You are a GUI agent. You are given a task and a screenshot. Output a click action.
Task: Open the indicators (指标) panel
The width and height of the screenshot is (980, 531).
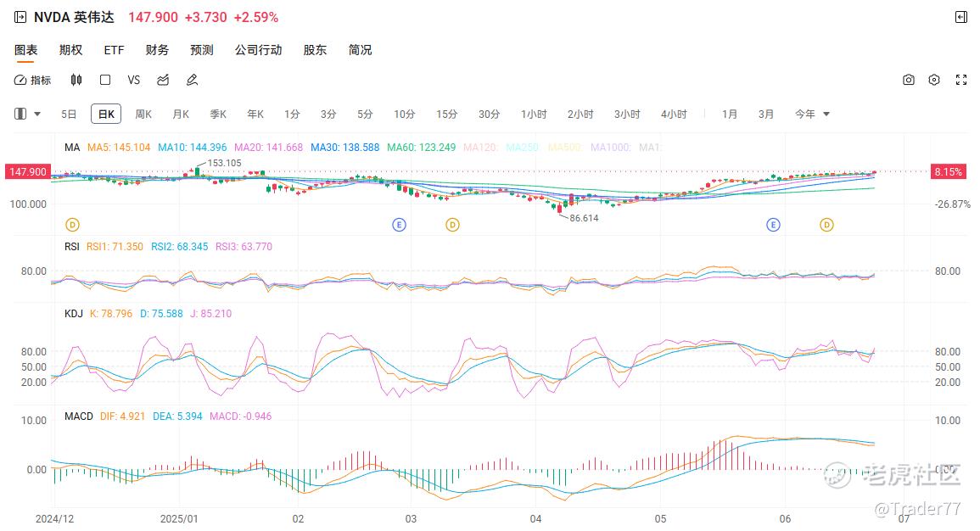32,80
